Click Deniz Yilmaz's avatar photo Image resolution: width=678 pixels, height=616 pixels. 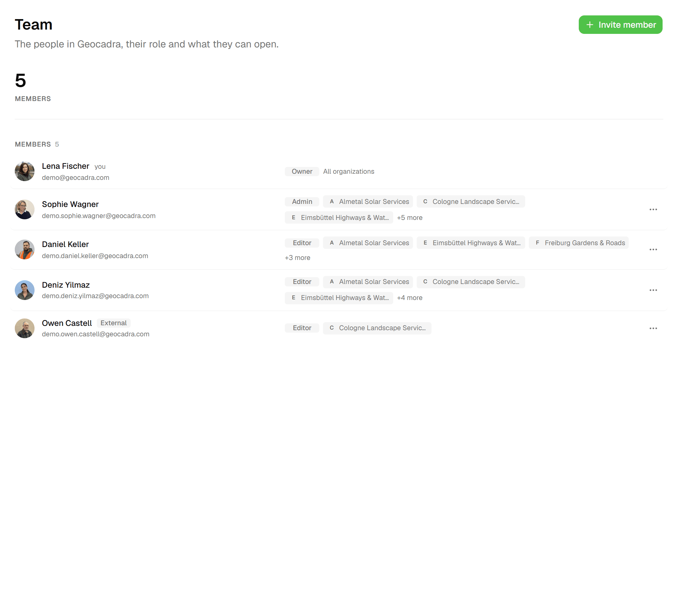[25, 290]
